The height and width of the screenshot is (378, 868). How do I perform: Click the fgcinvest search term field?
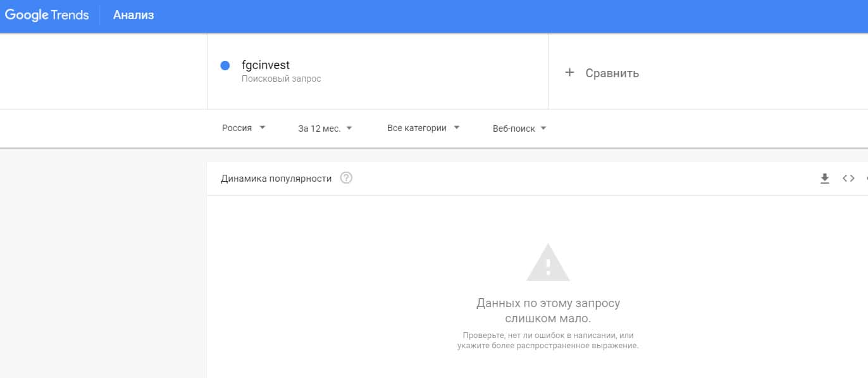click(266, 65)
